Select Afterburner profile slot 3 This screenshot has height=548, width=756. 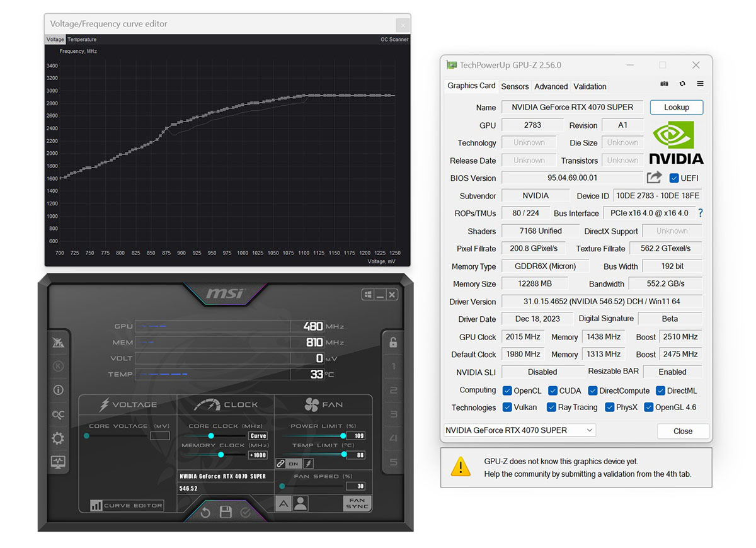[x=393, y=414]
